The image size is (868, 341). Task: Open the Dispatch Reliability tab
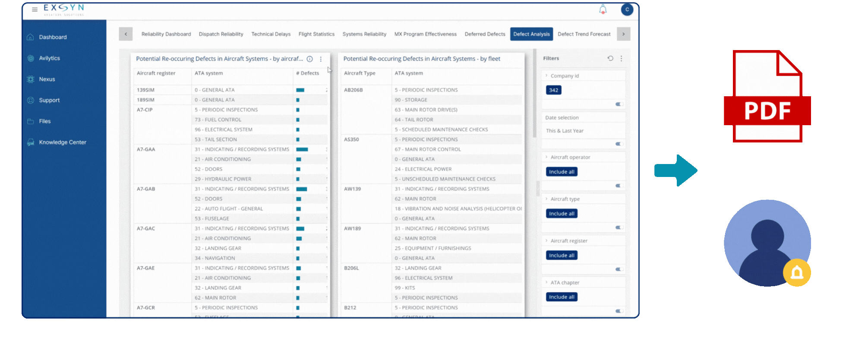(x=221, y=34)
